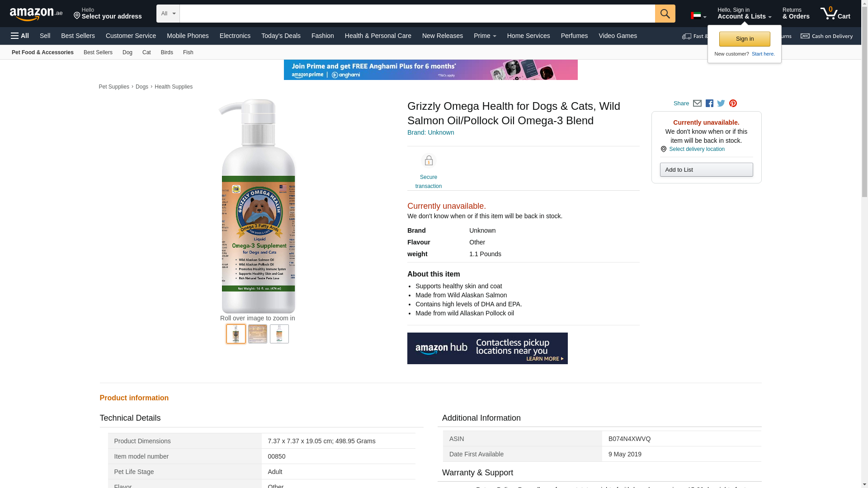The height and width of the screenshot is (488, 868).
Task: Open the shopping cart
Action: [x=835, y=14]
